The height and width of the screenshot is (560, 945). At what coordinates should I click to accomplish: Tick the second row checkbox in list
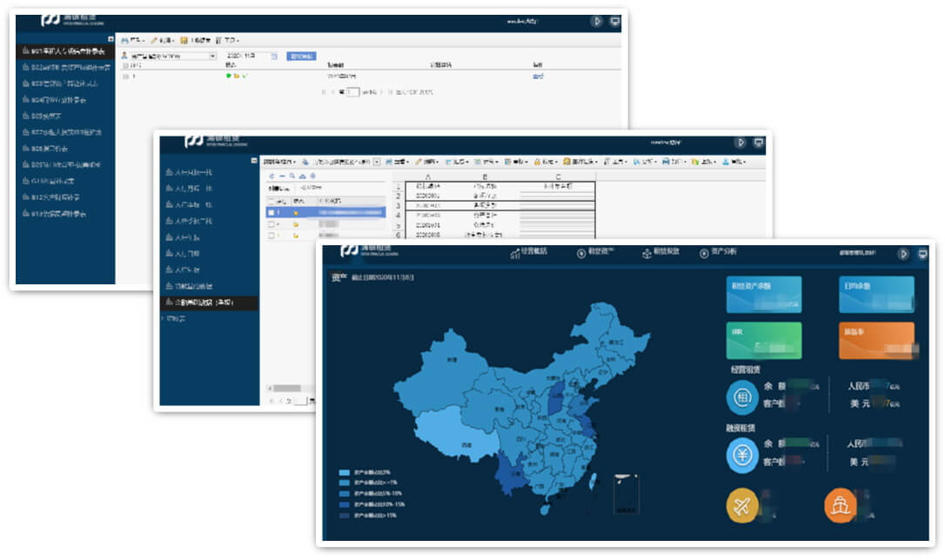(271, 223)
